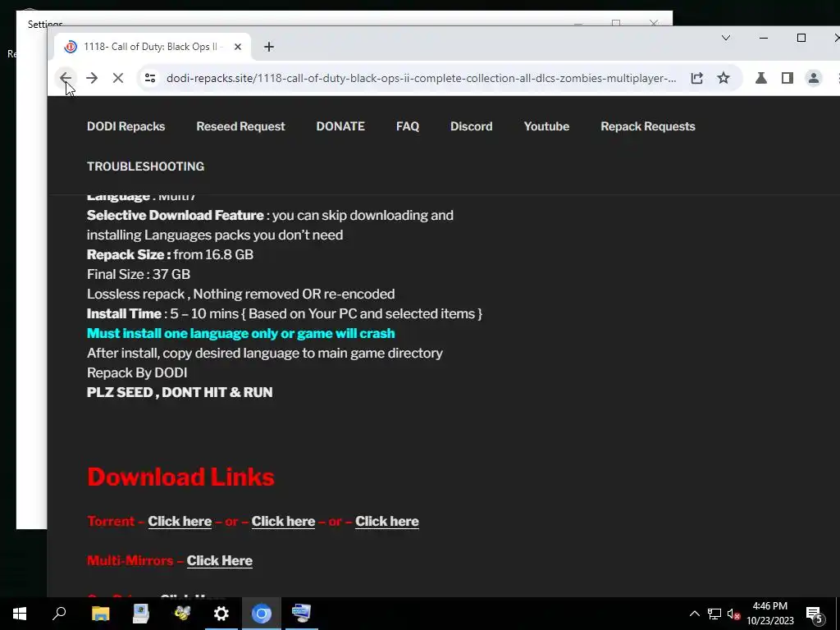Screen dimensions: 840x630
Task: Bookmark this page with the star icon
Action: click(724, 78)
